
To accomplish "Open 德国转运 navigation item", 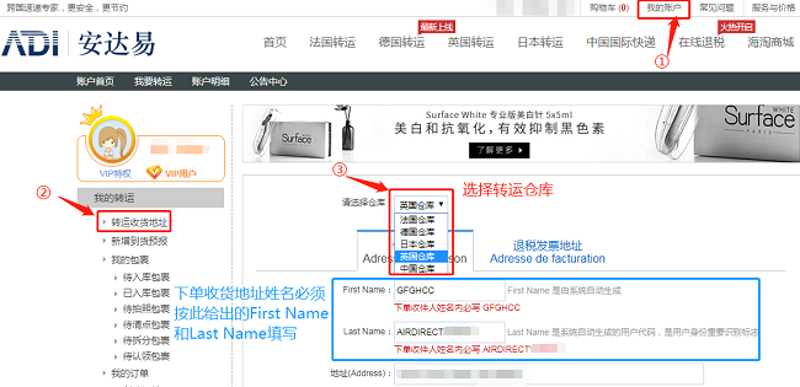I will click(x=402, y=42).
